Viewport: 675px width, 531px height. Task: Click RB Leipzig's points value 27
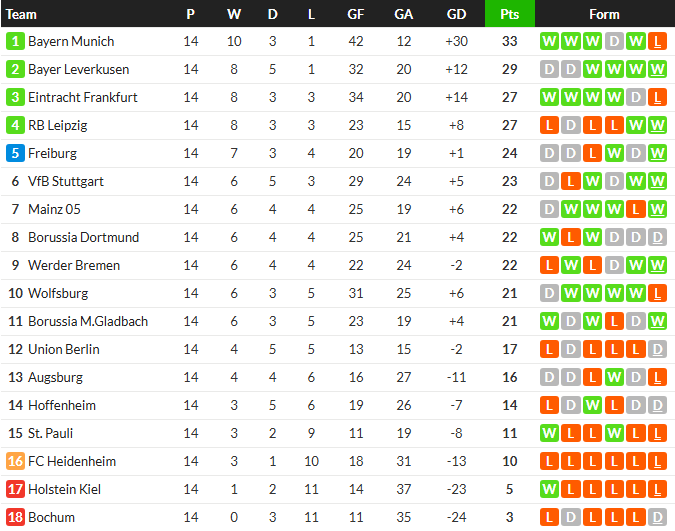[509, 126]
